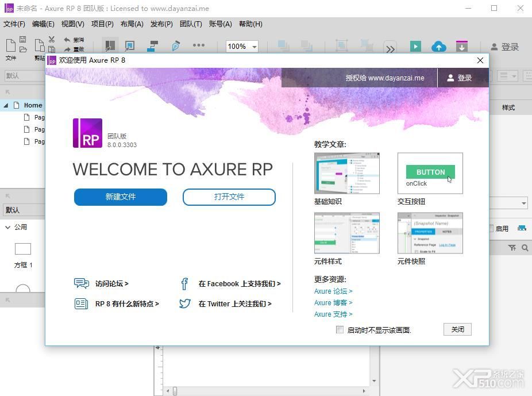Open dropdown arrow in right inspector panel
Viewport: 532px width, 396px height.
click(x=524, y=203)
